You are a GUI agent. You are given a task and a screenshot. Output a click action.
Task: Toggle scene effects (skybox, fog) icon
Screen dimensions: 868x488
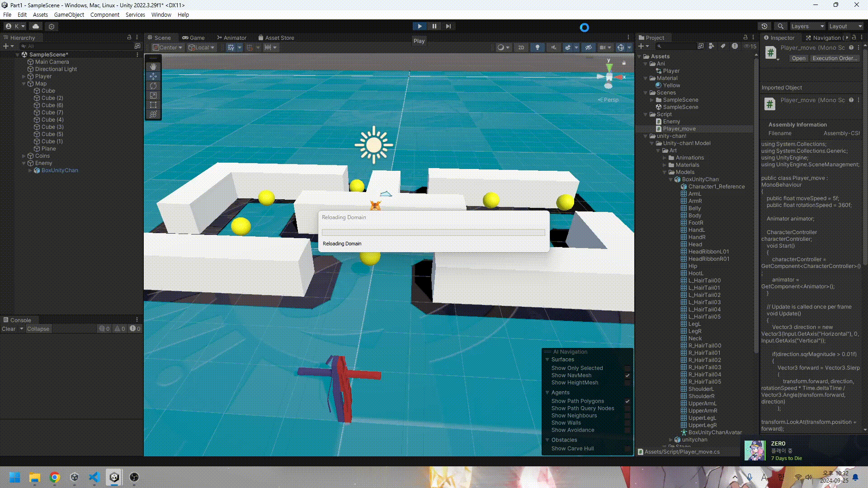coord(567,47)
